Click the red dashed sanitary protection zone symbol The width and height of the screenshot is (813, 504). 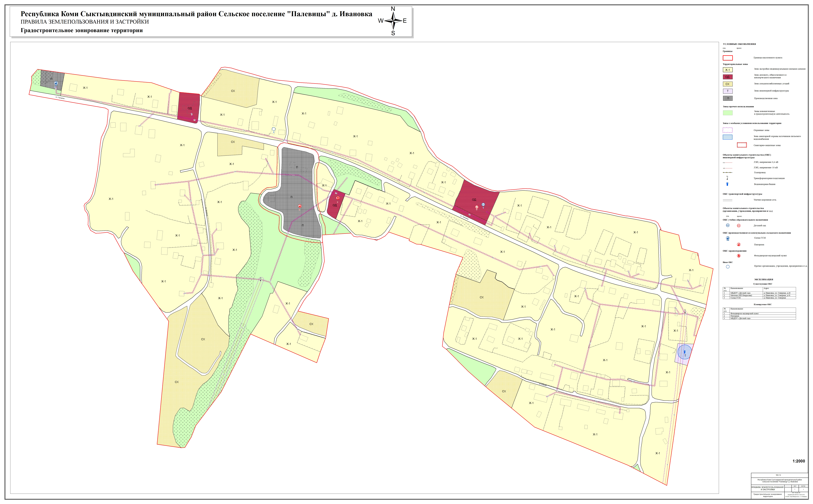(742, 145)
